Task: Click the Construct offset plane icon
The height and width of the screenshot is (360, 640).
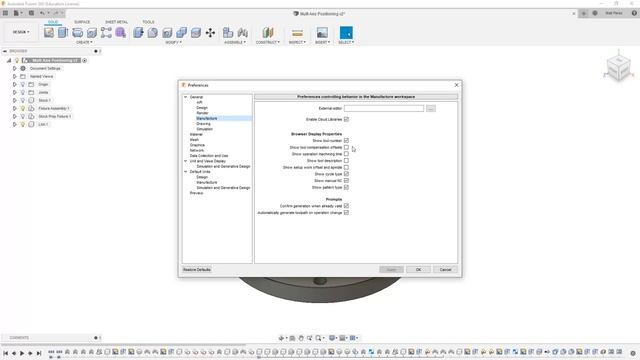Action: [268, 32]
